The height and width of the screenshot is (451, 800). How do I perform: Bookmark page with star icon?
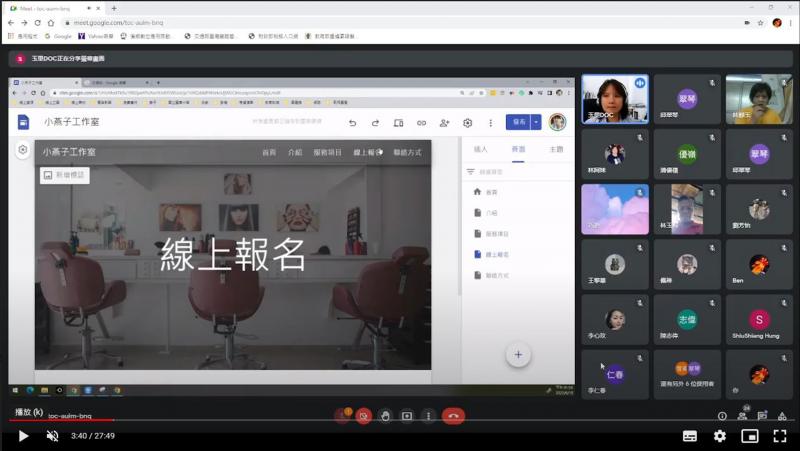pyautogui.click(x=760, y=22)
